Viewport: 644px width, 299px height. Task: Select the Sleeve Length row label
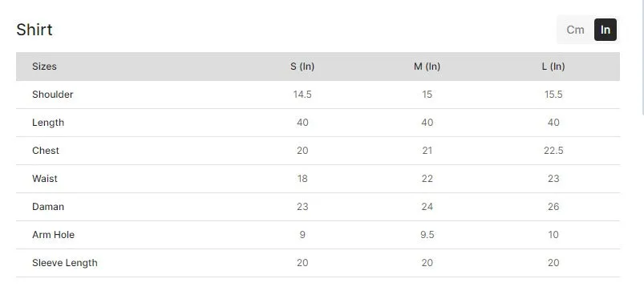(x=65, y=263)
